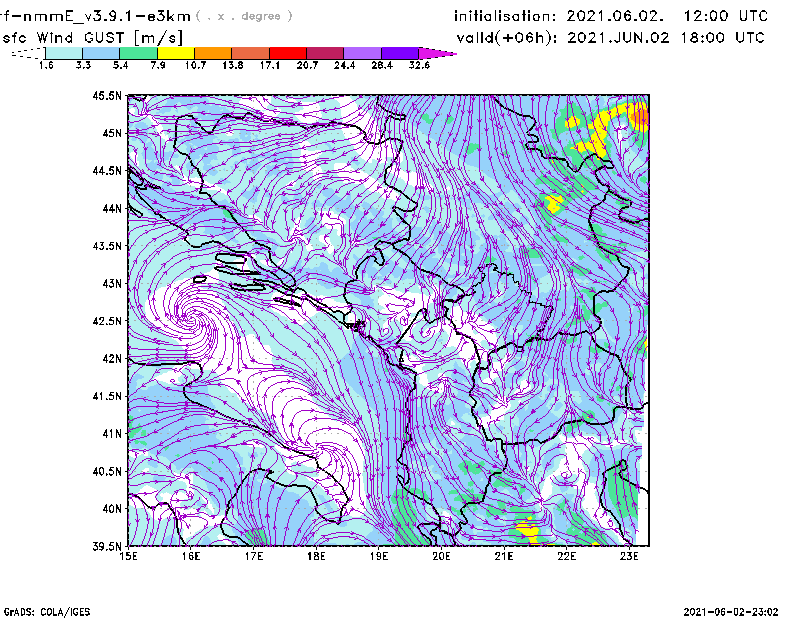Click the 17E longitude label
The width and height of the screenshot is (800, 618).
click(254, 556)
